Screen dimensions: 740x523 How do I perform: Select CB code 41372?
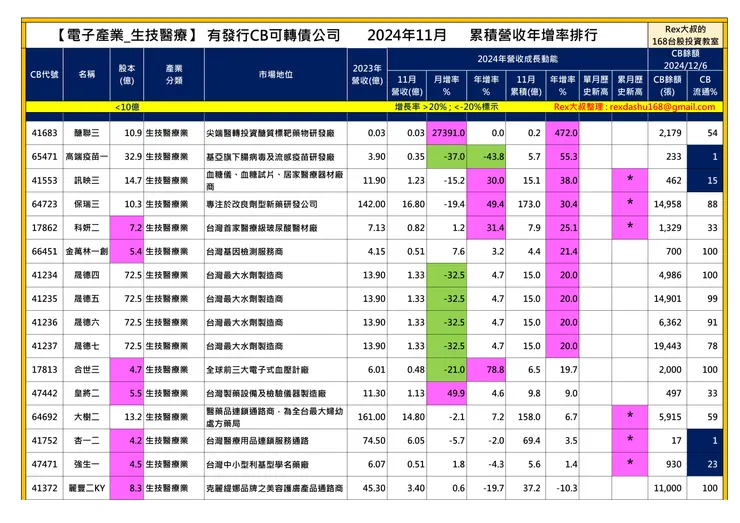[44, 488]
